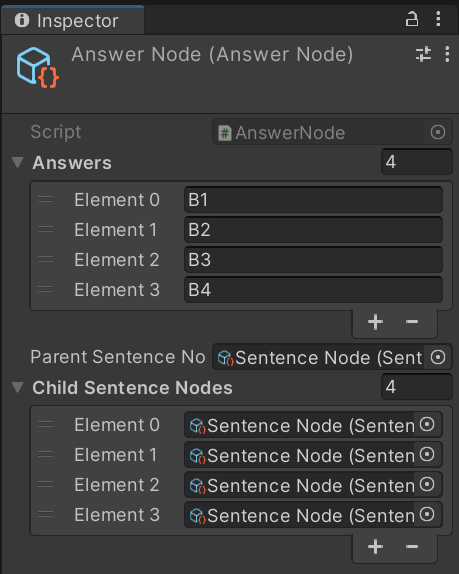Open object picker for Parent Sentence Node

pyautogui.click(x=438, y=357)
